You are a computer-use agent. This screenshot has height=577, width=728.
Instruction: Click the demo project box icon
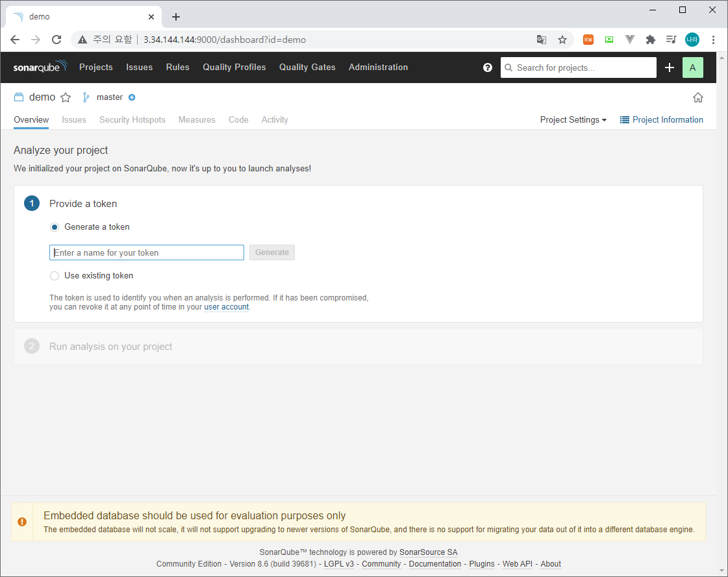click(x=19, y=97)
